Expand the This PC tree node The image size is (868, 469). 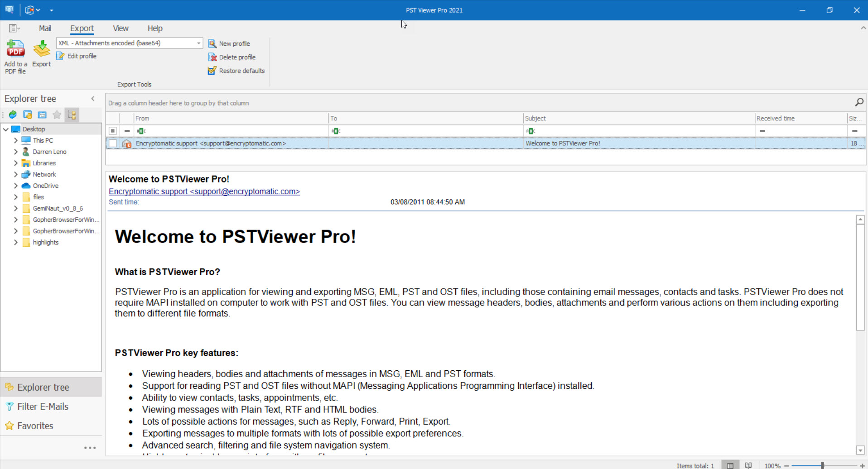(x=15, y=140)
